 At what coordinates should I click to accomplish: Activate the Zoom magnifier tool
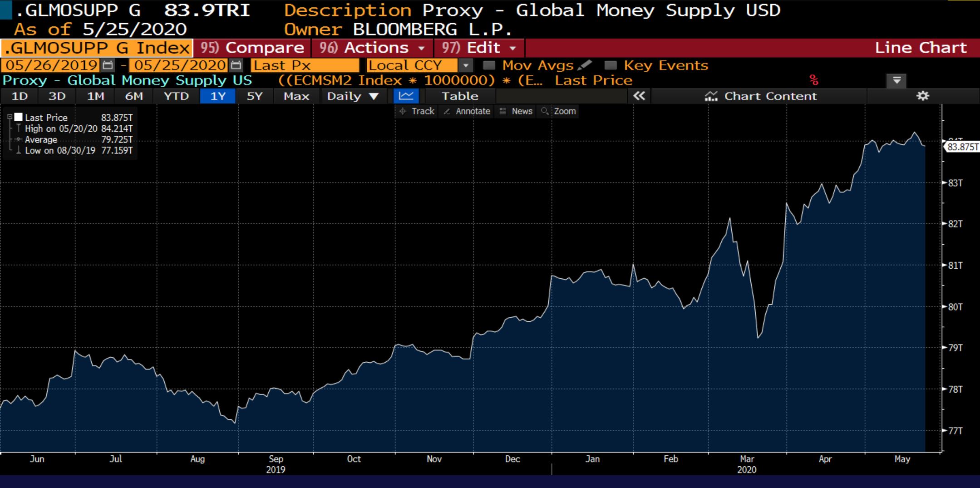click(558, 111)
